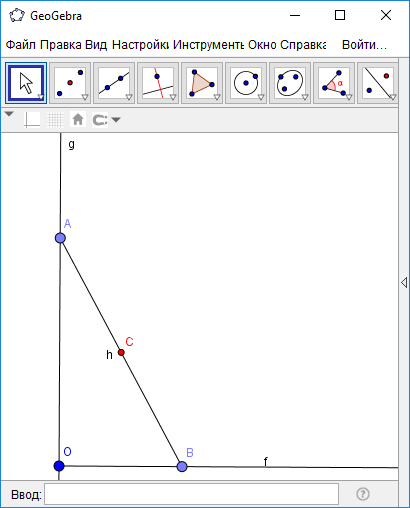The height and width of the screenshot is (508, 410).
Task: Select the Polygon tool
Action: 202,83
